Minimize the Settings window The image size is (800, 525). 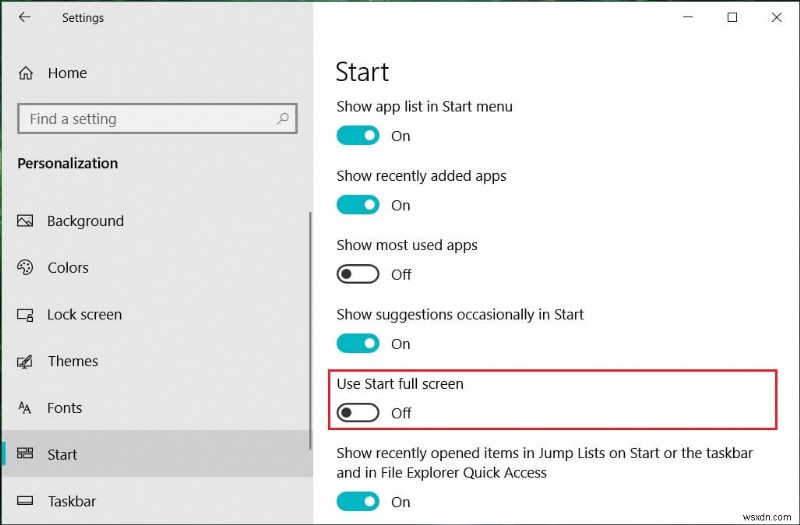(688, 17)
